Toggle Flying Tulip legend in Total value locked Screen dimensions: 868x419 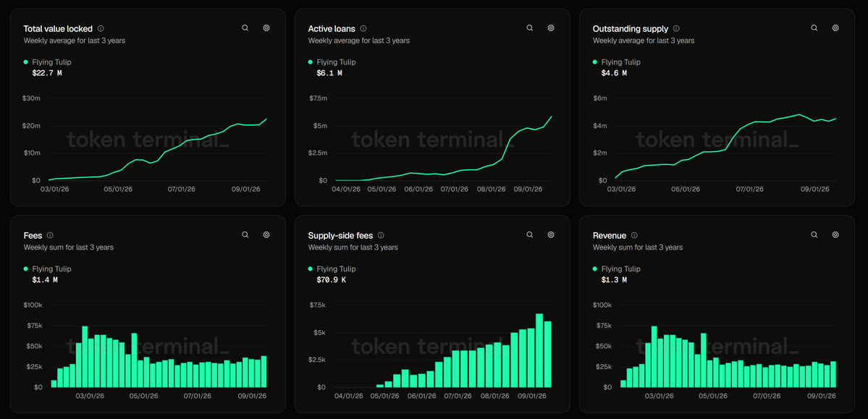pyautogui.click(x=47, y=62)
